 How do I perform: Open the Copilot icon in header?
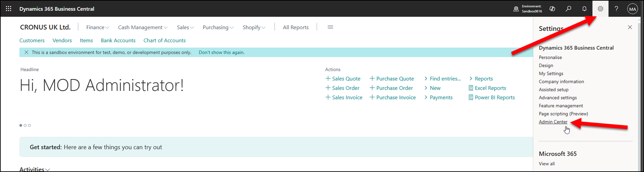click(552, 9)
